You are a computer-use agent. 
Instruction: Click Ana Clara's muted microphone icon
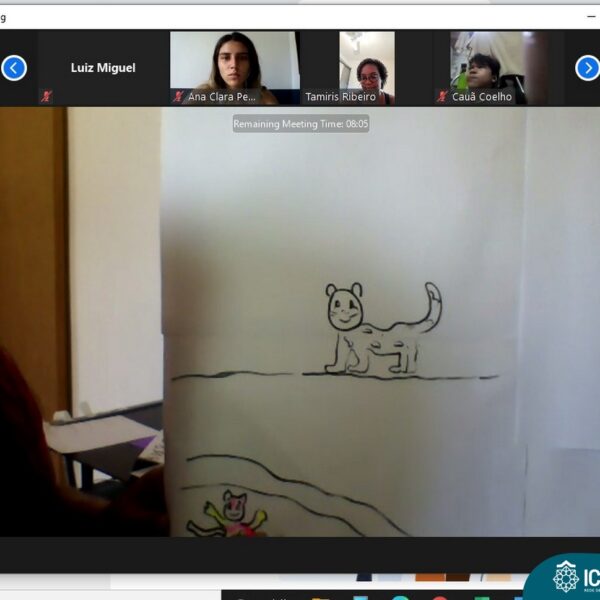click(x=178, y=97)
